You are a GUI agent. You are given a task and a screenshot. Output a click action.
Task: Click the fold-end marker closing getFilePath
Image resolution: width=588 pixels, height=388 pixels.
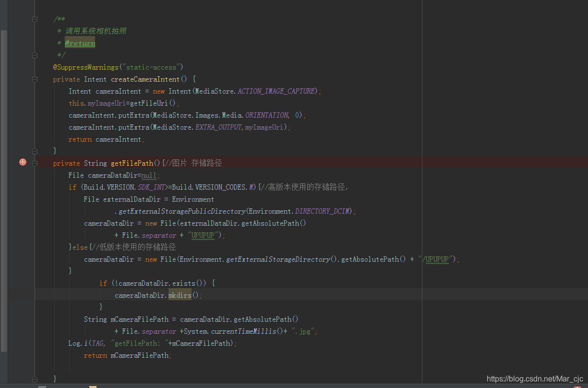pos(35,379)
